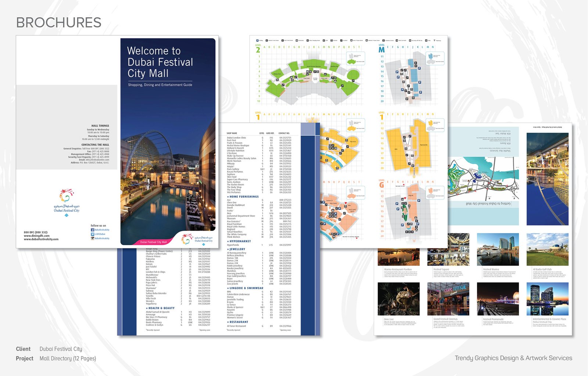588x376 pixels.
Task: Click the Al Fanar Restaurant directory row
Action: [259, 326]
